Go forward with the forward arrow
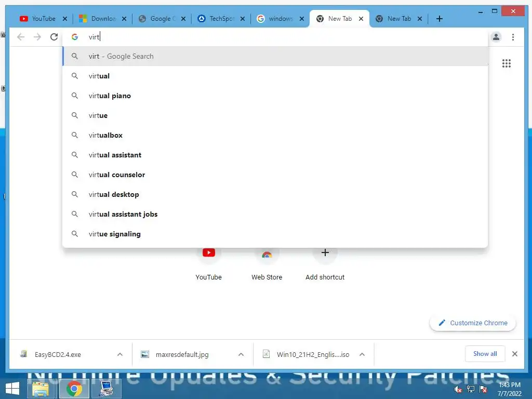 pos(37,37)
